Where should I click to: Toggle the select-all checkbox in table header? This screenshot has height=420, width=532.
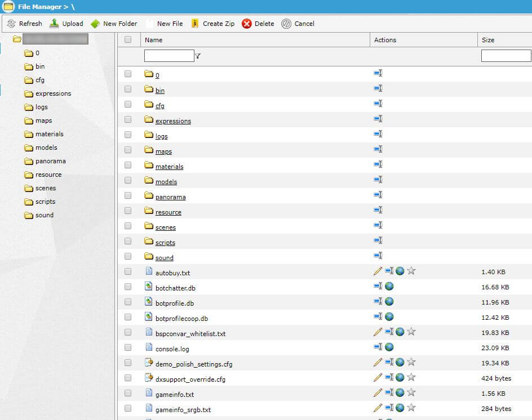(x=128, y=39)
